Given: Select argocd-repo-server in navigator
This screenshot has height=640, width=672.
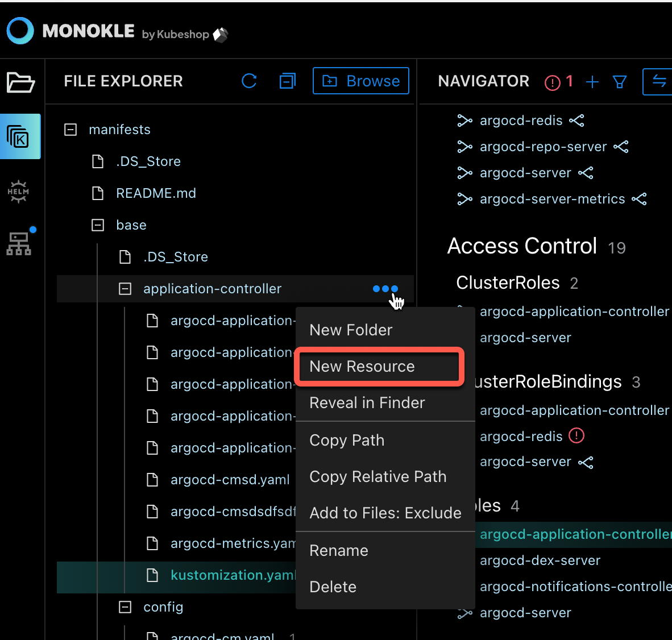Looking at the screenshot, I should coord(544,147).
